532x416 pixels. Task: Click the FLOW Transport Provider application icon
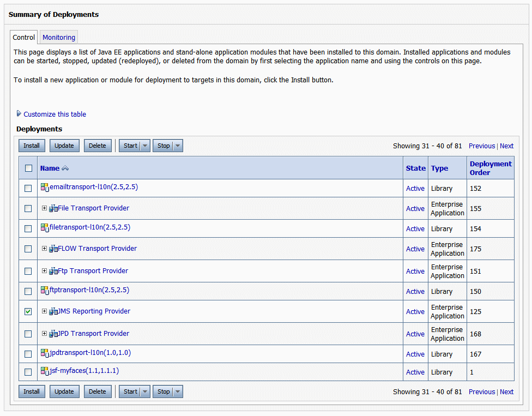pyautogui.click(x=53, y=249)
